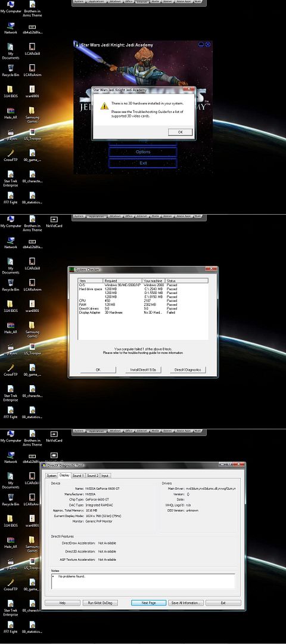Click the 'Your machine' column header
The image size is (286, 644).
coord(154,280)
